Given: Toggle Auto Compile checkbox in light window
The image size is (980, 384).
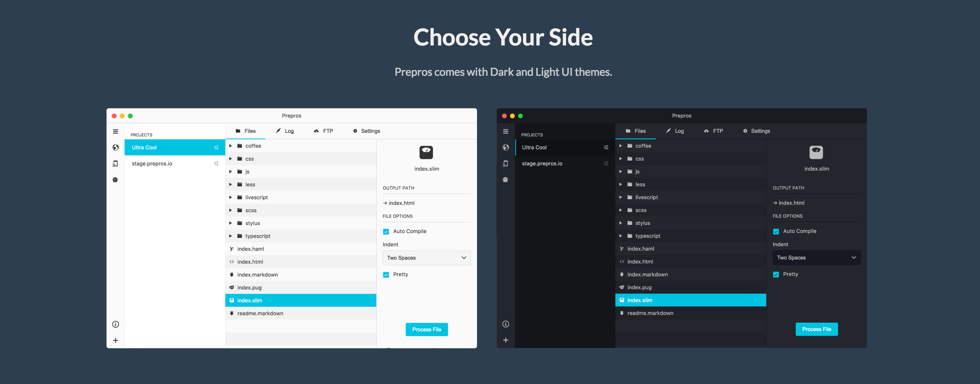Looking at the screenshot, I should (x=386, y=232).
